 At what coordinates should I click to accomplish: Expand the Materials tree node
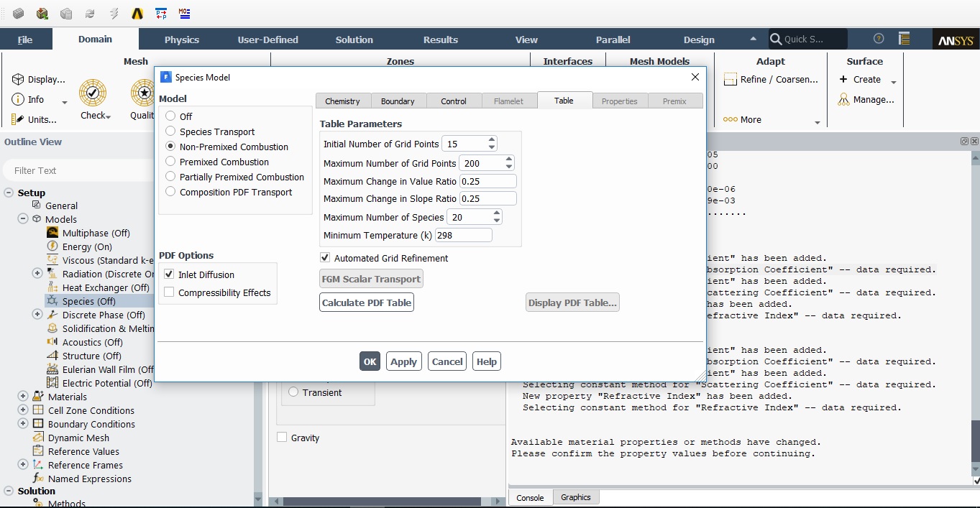[x=23, y=396]
